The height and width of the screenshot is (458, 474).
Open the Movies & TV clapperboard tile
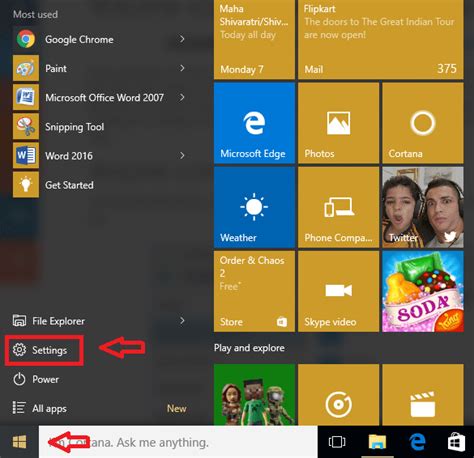423,394
